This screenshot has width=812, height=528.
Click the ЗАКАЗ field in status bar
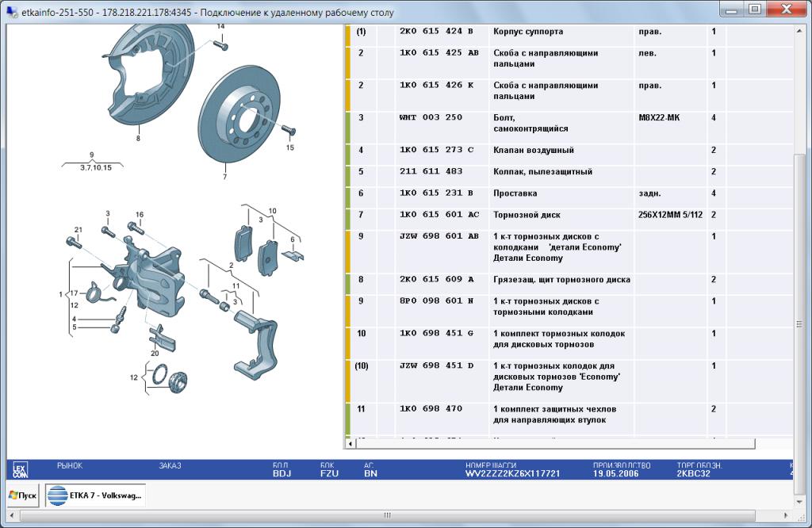point(170,466)
